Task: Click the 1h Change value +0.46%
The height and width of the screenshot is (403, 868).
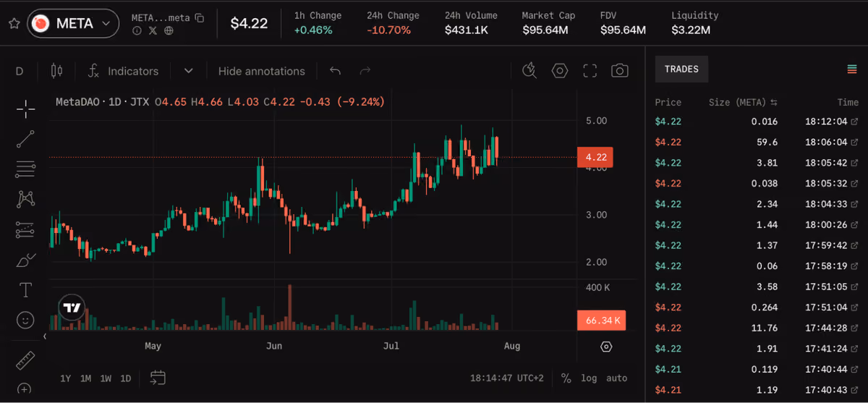Action: [x=313, y=30]
